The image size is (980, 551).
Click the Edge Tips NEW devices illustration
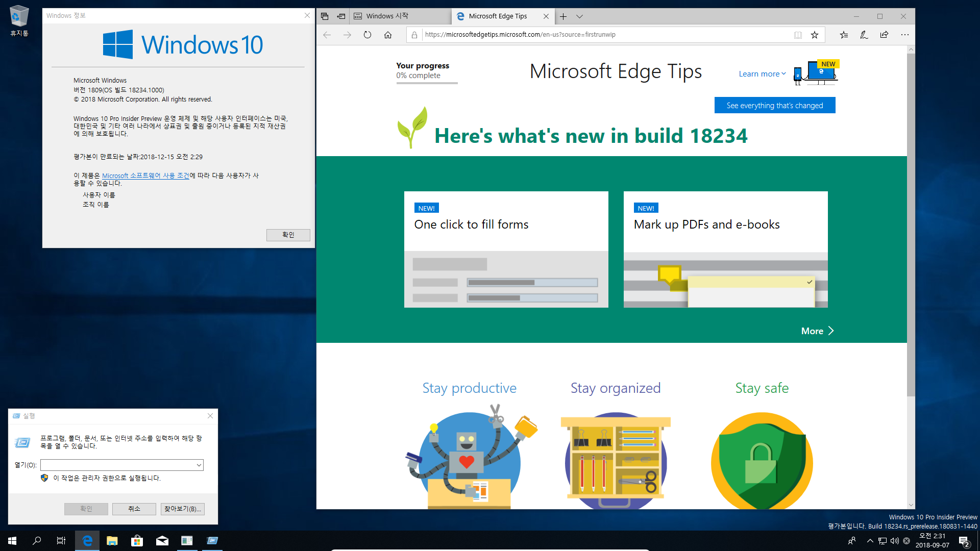tap(816, 72)
